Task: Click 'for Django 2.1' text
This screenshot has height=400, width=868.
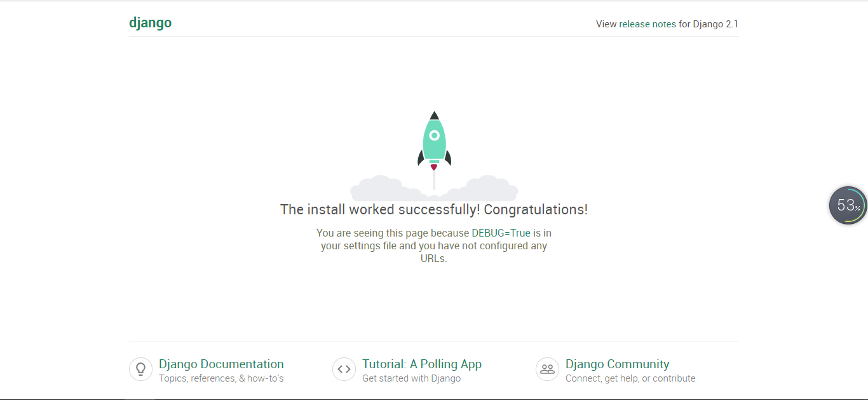Action: point(709,24)
